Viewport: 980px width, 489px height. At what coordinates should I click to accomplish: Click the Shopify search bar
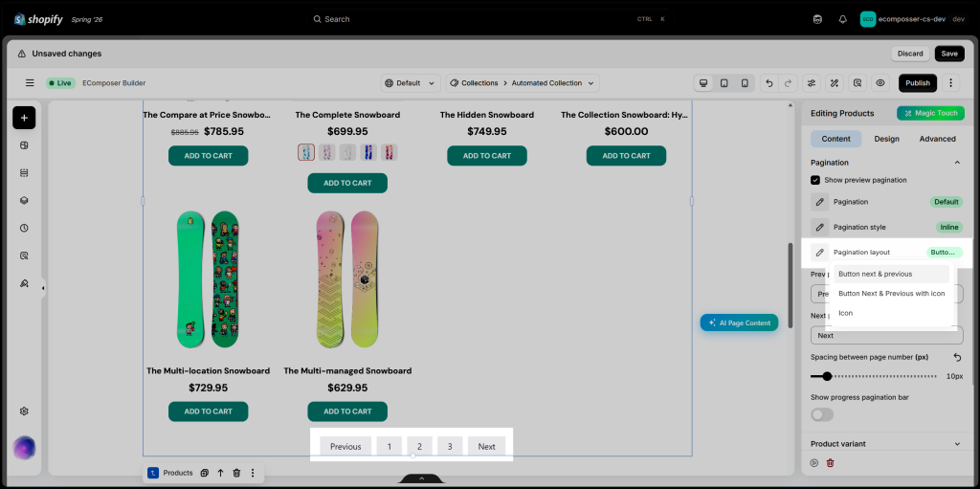pyautogui.click(x=491, y=19)
